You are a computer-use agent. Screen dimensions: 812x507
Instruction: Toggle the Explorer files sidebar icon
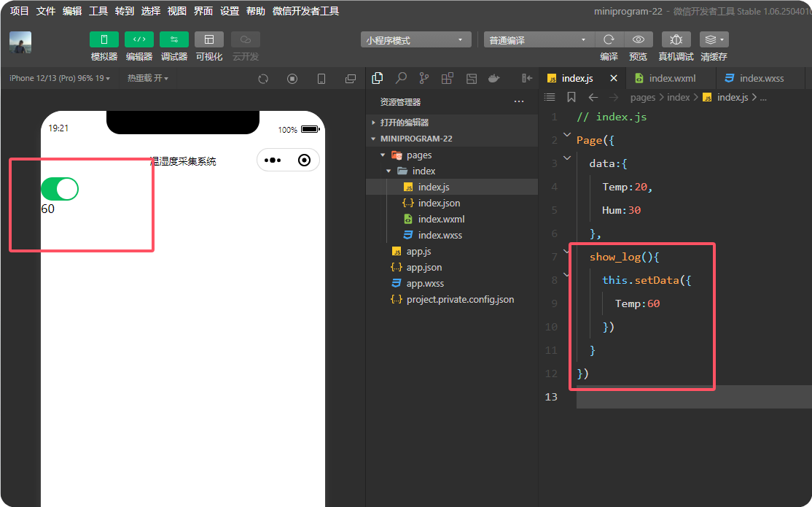pyautogui.click(x=377, y=77)
